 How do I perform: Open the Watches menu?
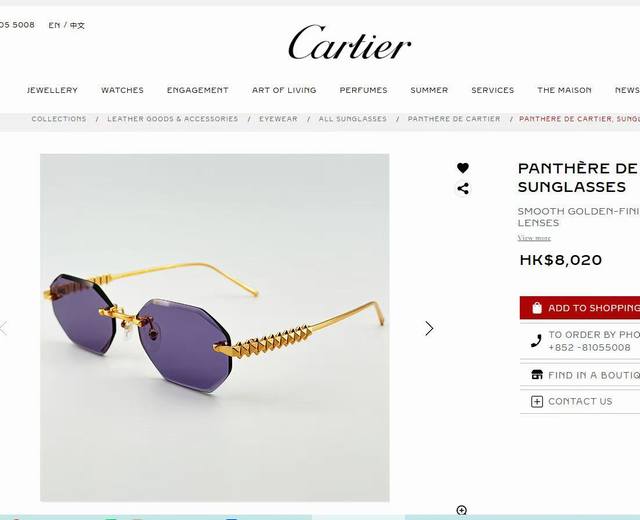(122, 90)
